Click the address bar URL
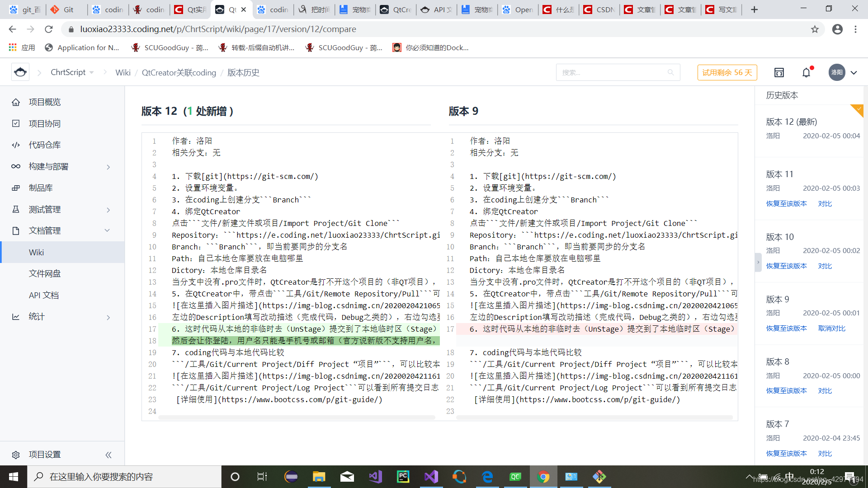Viewport: 868px width, 488px height. pyautogui.click(x=218, y=29)
